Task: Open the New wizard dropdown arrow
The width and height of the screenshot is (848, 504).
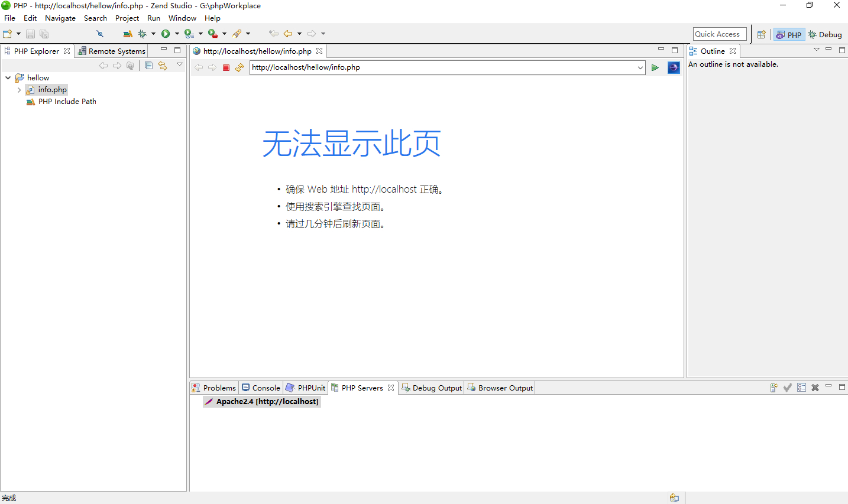Action: pyautogui.click(x=18, y=34)
